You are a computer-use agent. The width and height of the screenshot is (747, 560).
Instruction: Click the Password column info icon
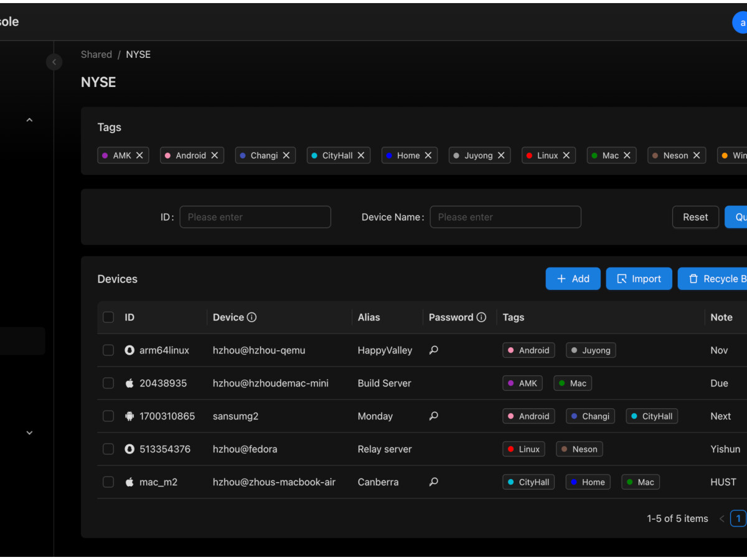click(481, 317)
